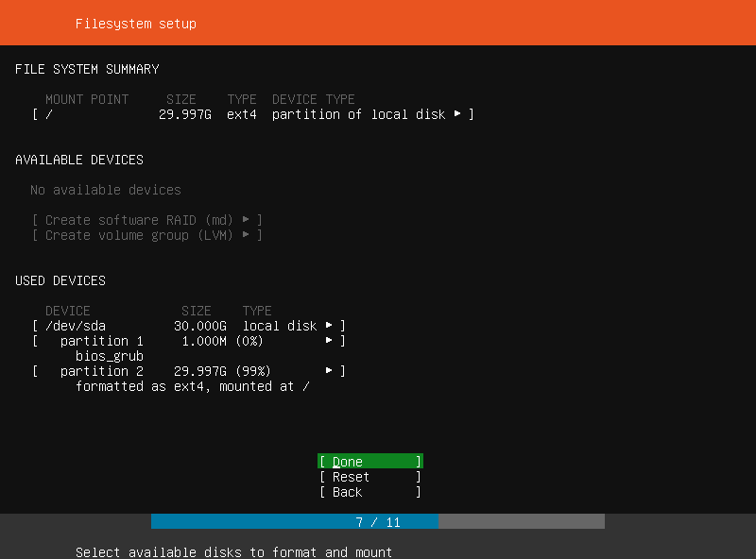Click the Reset button
The width and height of the screenshot is (756, 559).
point(370,477)
